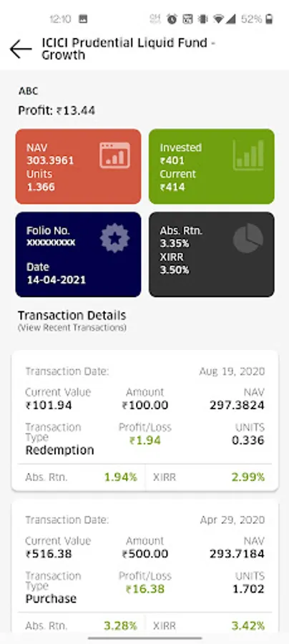Click View Recent Transactions link
This screenshot has height=644, width=289.
[x=72, y=328]
